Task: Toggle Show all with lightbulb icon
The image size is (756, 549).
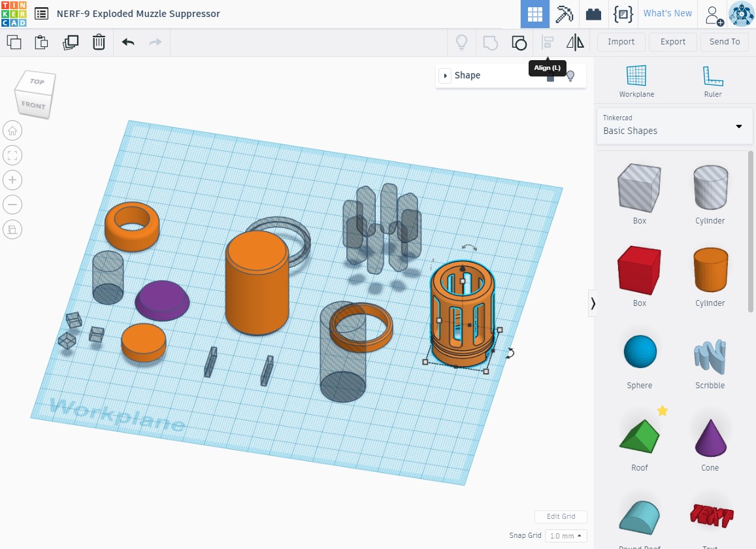Action: point(461,42)
